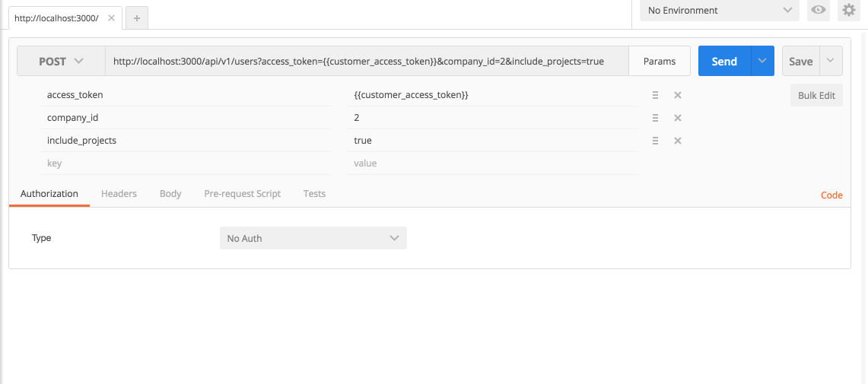Open a new request tab with plus

tap(137, 17)
